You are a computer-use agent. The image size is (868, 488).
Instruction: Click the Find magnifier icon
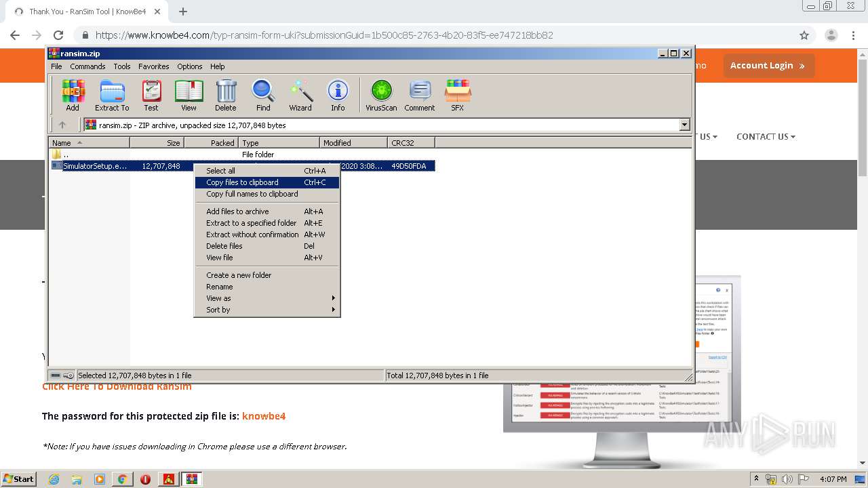(263, 95)
